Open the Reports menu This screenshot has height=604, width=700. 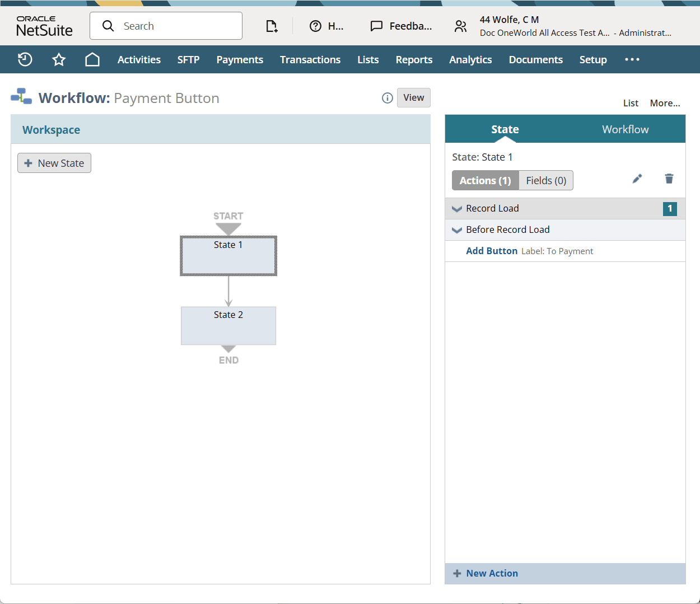click(414, 59)
